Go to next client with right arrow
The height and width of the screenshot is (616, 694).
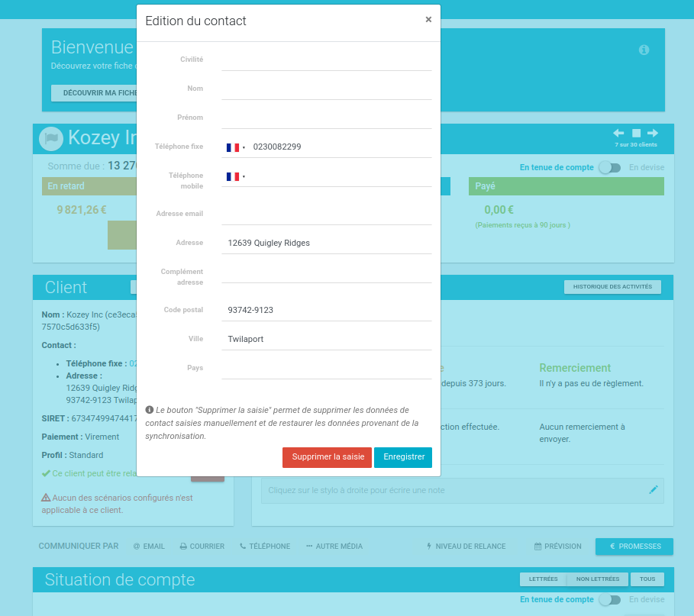coord(653,133)
